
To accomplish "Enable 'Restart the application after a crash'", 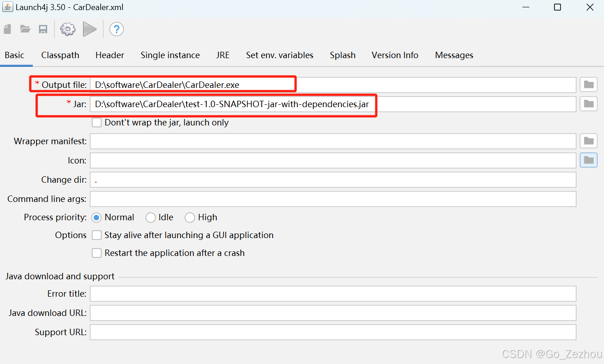I will tap(97, 253).
